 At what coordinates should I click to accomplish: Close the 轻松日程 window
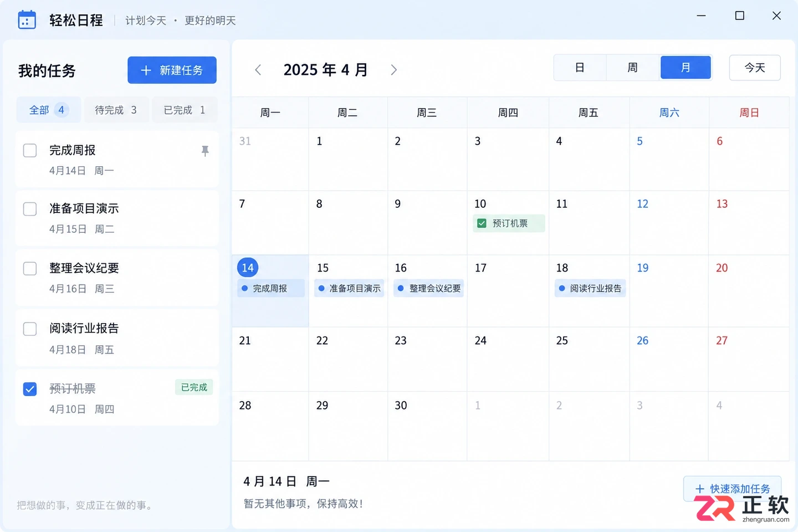[777, 16]
